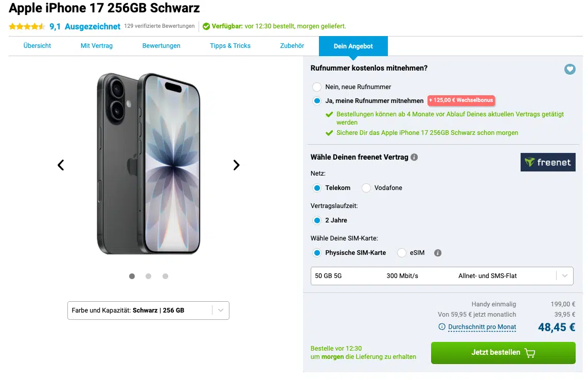Switch to the Mit Vertrag tab

click(x=97, y=46)
